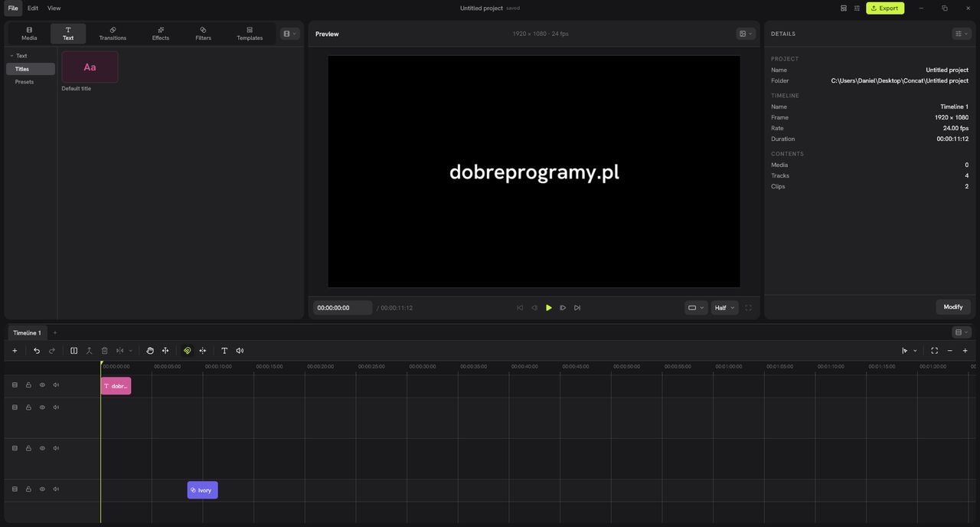Image resolution: width=980 pixels, height=527 pixels.
Task: Hide the second timeline track with eye icon
Action: tap(42, 408)
